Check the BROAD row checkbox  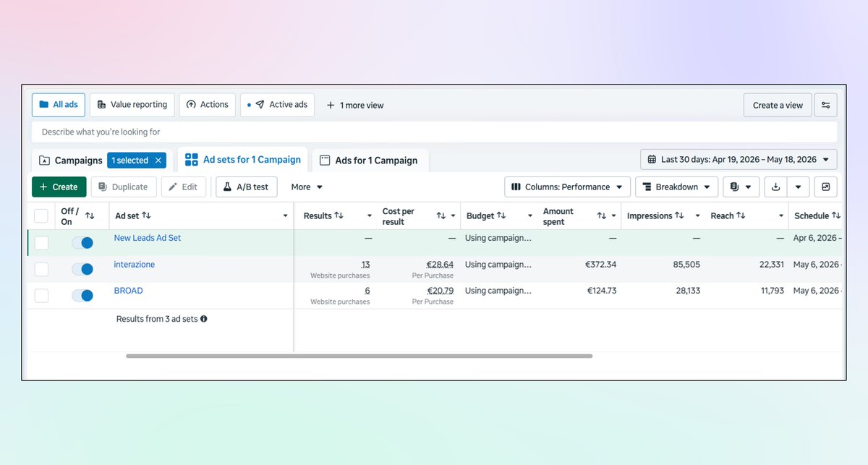point(41,295)
